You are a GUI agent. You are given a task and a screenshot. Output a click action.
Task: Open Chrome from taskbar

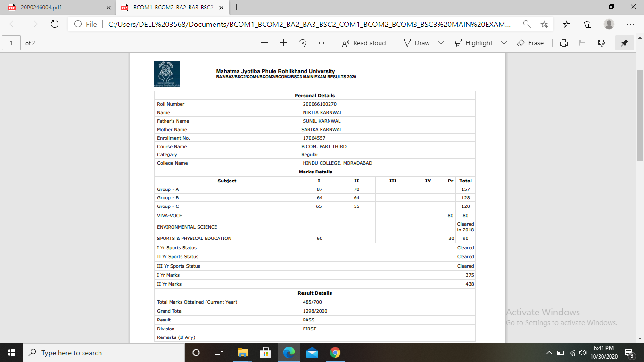click(335, 353)
